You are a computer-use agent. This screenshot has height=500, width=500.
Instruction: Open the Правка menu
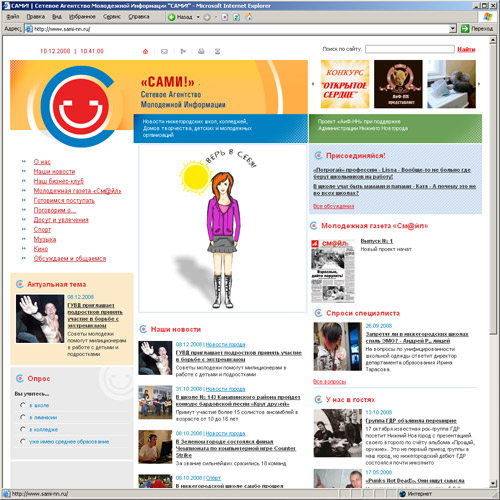(x=36, y=17)
